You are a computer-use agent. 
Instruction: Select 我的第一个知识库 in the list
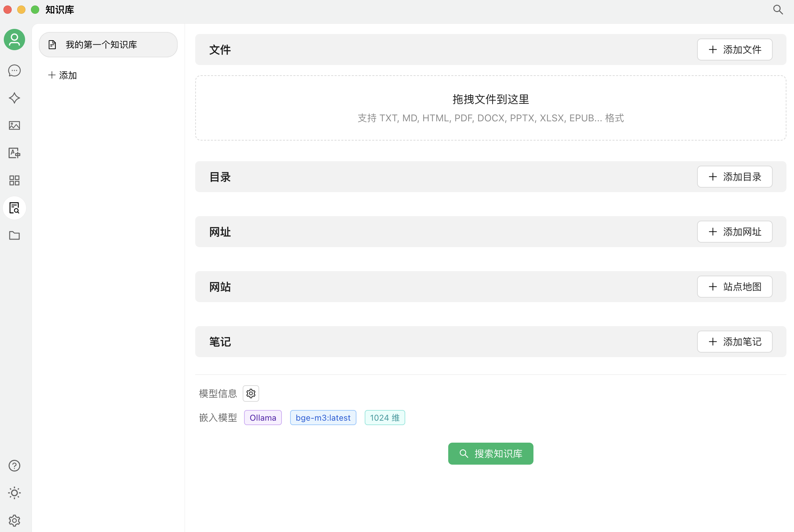coord(108,45)
